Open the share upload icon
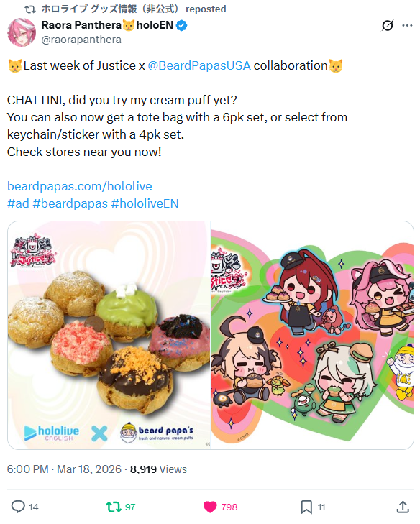Image resolution: width=420 pixels, height=524 pixels. click(403, 507)
